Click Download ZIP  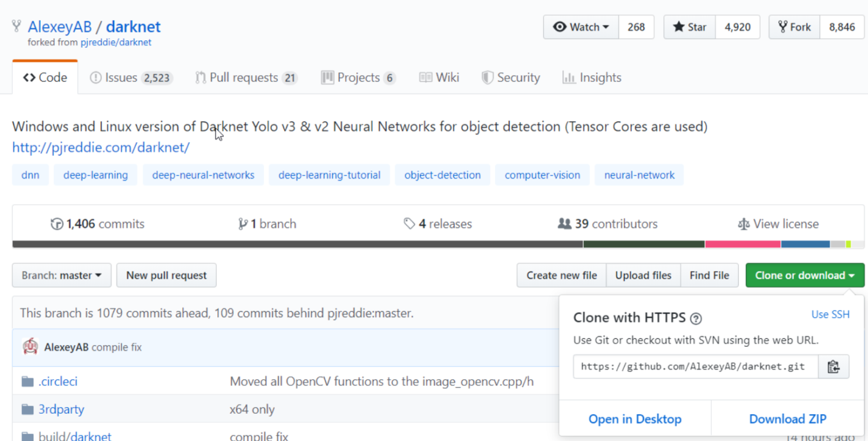click(x=788, y=419)
